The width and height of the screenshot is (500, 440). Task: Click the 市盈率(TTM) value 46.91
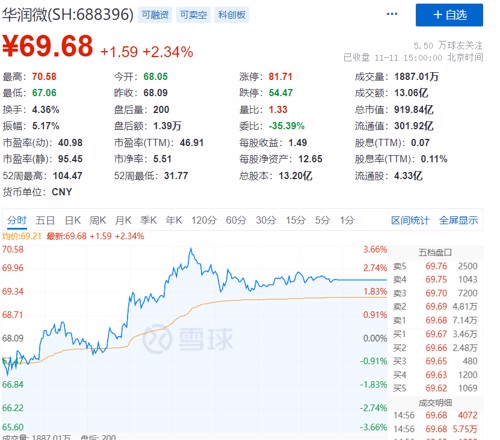(192, 143)
